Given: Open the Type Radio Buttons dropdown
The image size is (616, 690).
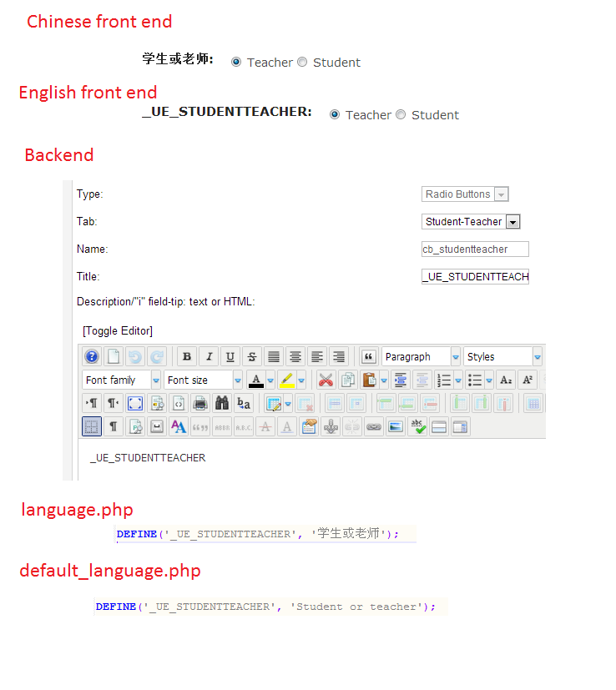Looking at the screenshot, I should [x=465, y=194].
